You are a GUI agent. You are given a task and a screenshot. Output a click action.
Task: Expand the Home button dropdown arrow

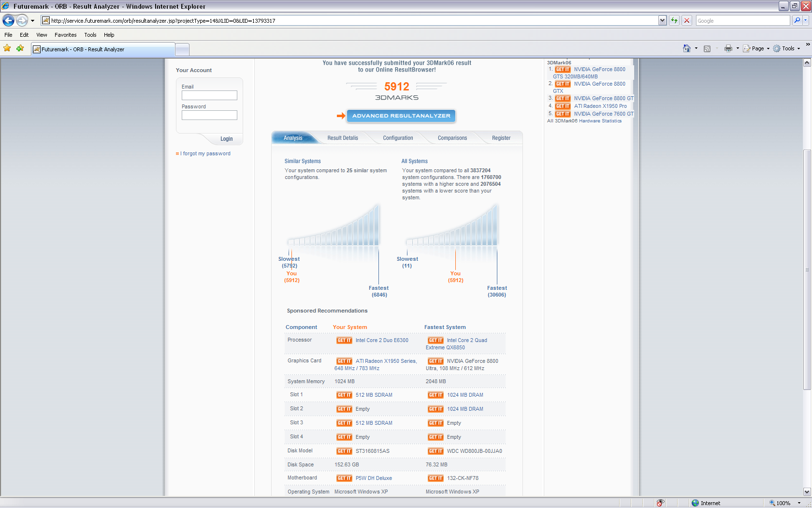point(696,48)
